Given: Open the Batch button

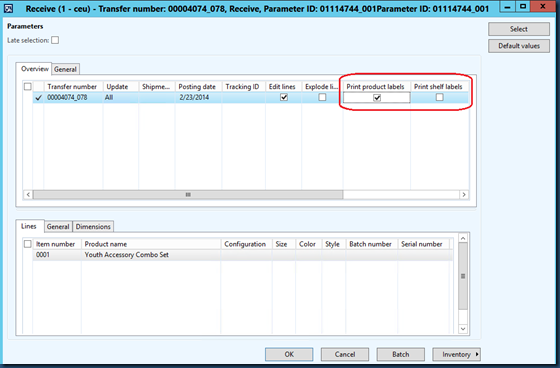Looking at the screenshot, I should coord(400,354).
